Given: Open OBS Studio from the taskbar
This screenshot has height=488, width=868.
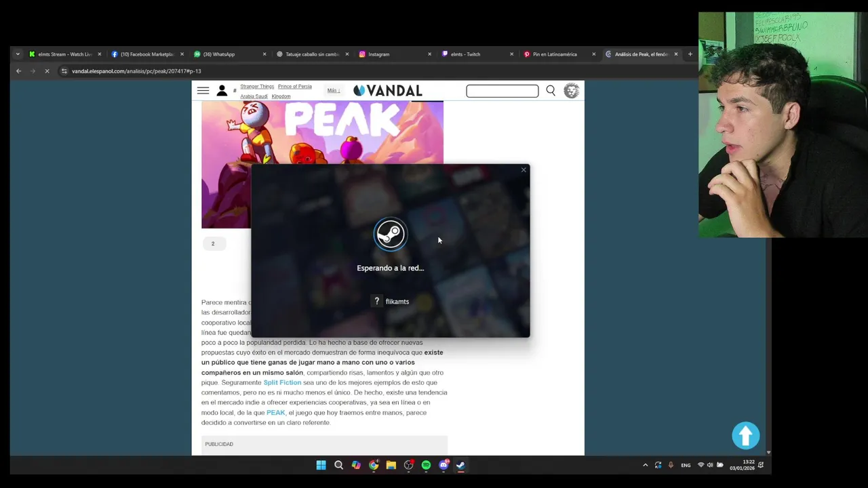Looking at the screenshot, I should [x=409, y=465].
